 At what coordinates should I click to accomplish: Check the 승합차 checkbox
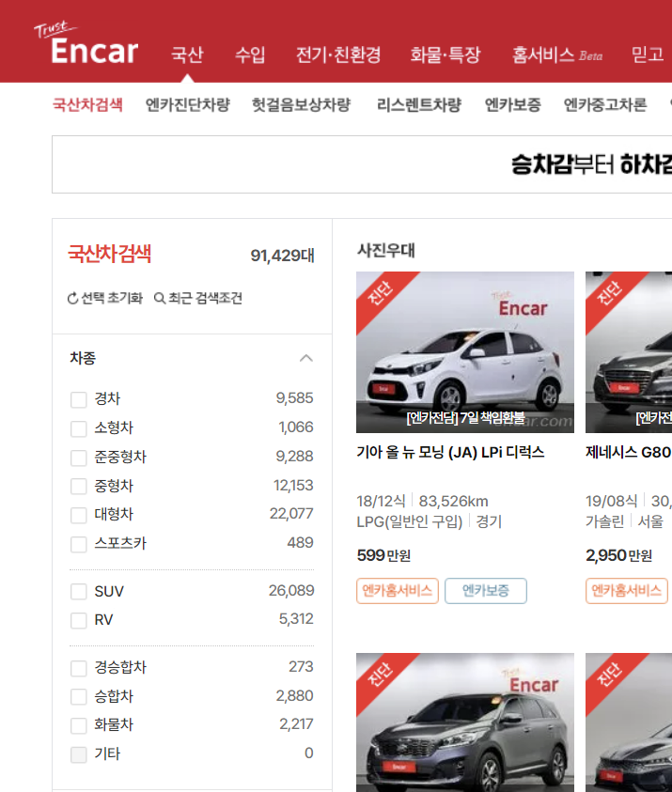coord(78,696)
